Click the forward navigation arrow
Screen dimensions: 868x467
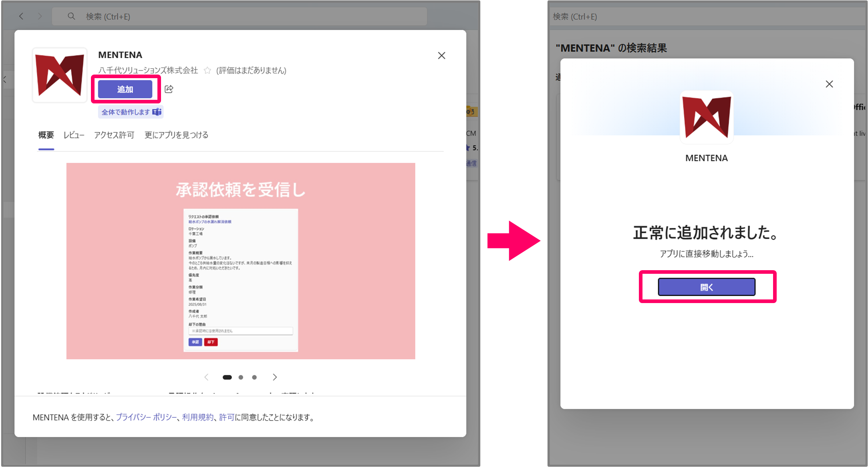(x=40, y=16)
